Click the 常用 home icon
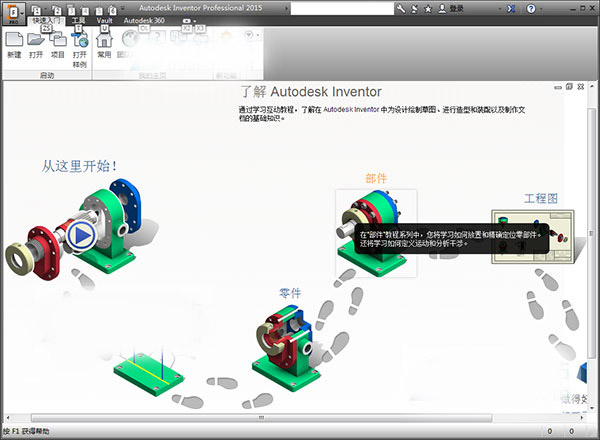The height and width of the screenshot is (440, 600). coord(104,40)
